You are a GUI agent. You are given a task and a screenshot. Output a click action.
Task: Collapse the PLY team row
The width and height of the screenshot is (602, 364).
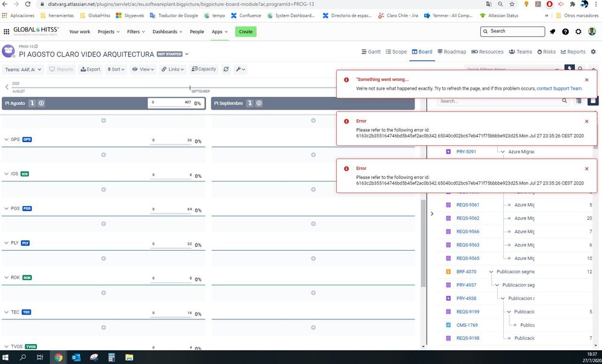tap(6, 243)
